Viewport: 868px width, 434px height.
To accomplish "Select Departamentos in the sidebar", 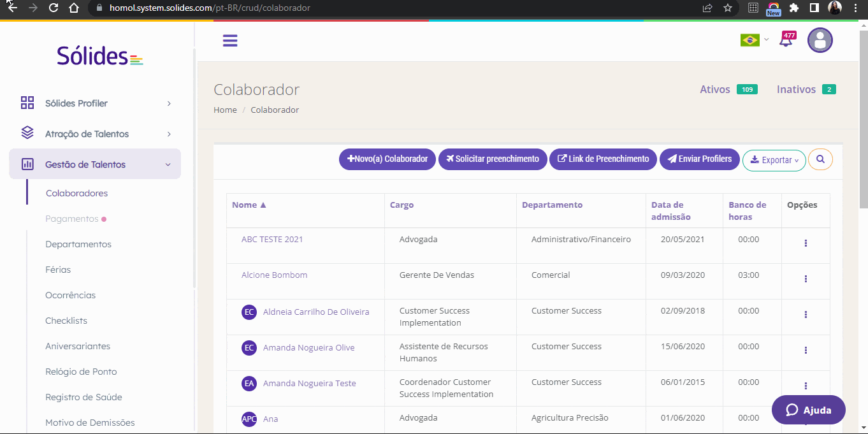I will click(x=78, y=244).
